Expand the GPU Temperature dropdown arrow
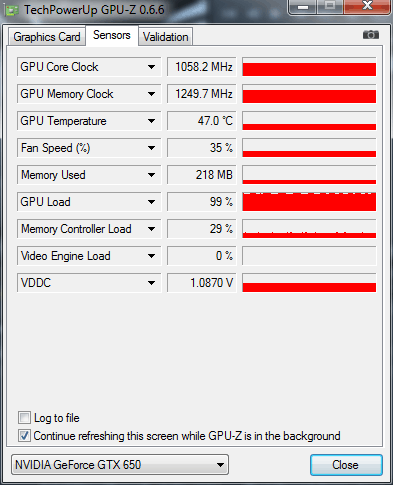 pos(151,121)
